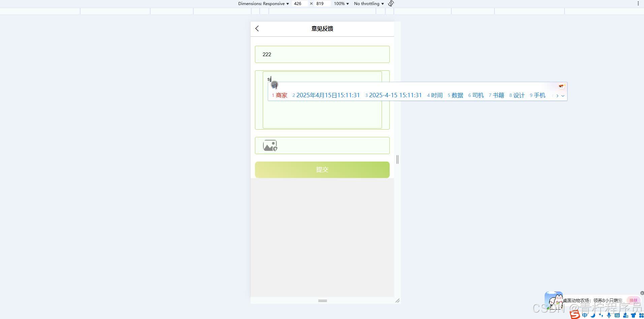Toggle Chinese/English input with the 中 icon
Screen dimensions: 644x319
(585, 315)
